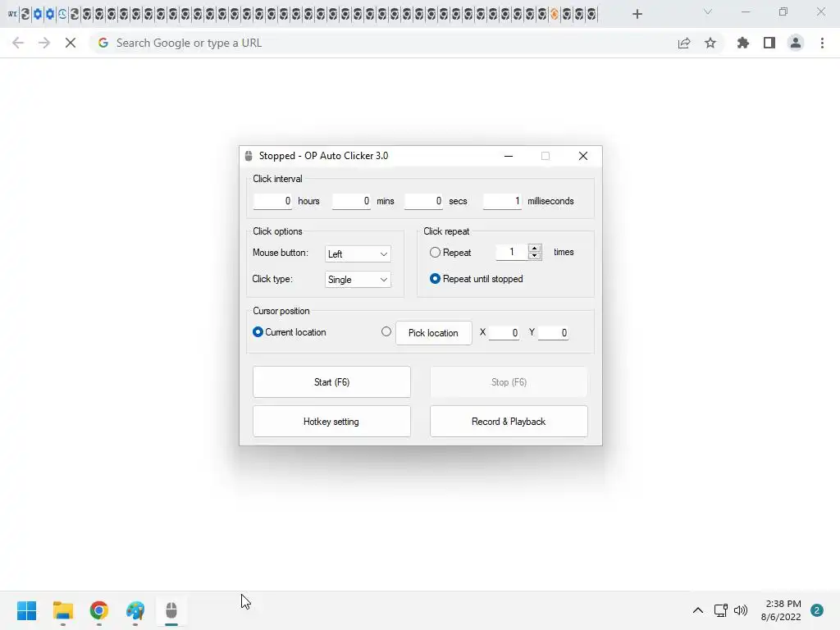The width and height of the screenshot is (840, 630).
Task: Click the Pick location button
Action: point(433,333)
